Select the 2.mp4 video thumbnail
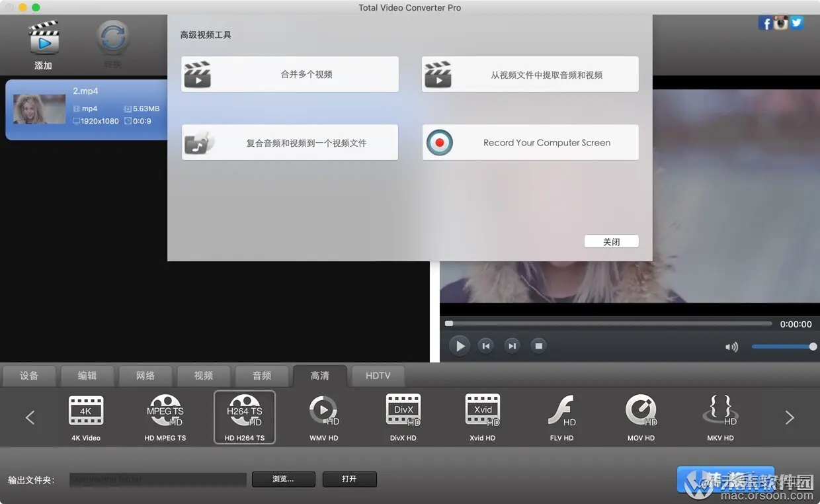Image resolution: width=820 pixels, height=504 pixels. tap(40, 109)
